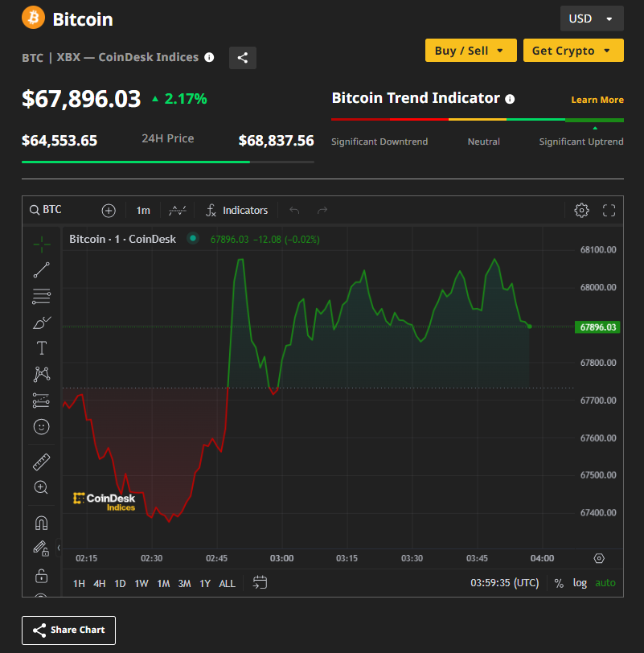Switch chart range to 1D
The height and width of the screenshot is (653, 644).
coord(120,584)
